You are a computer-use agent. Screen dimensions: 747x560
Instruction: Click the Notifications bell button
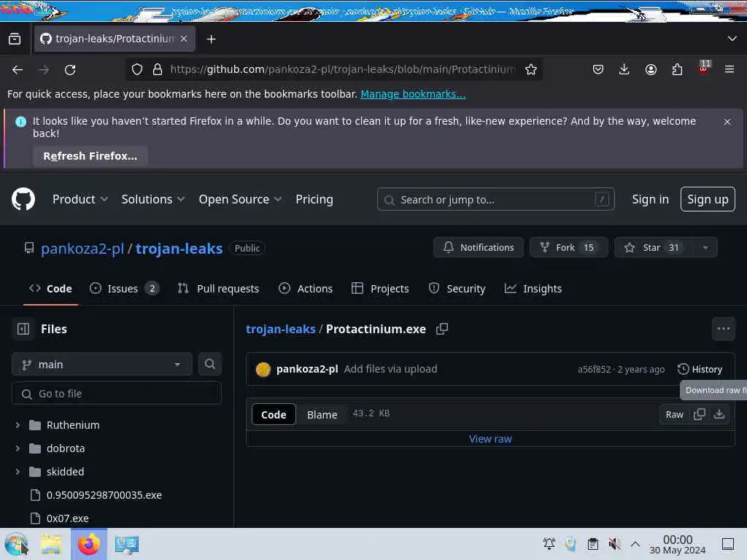(x=479, y=248)
